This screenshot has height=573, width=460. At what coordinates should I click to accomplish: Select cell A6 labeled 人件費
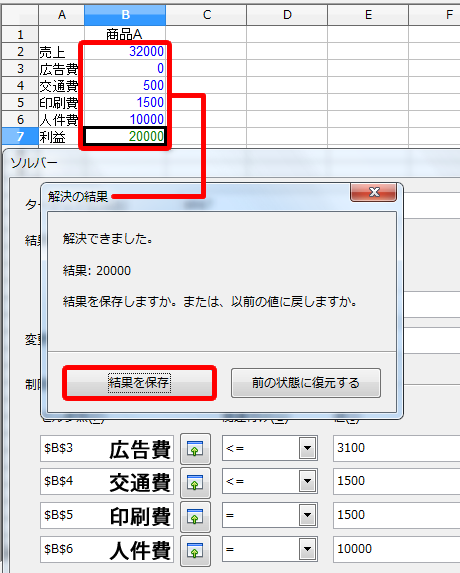coord(62,119)
